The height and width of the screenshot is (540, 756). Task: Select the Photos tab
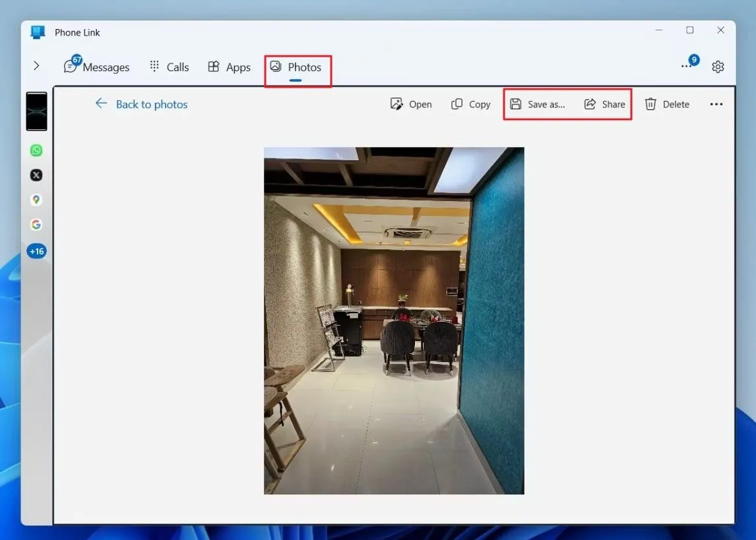[296, 67]
